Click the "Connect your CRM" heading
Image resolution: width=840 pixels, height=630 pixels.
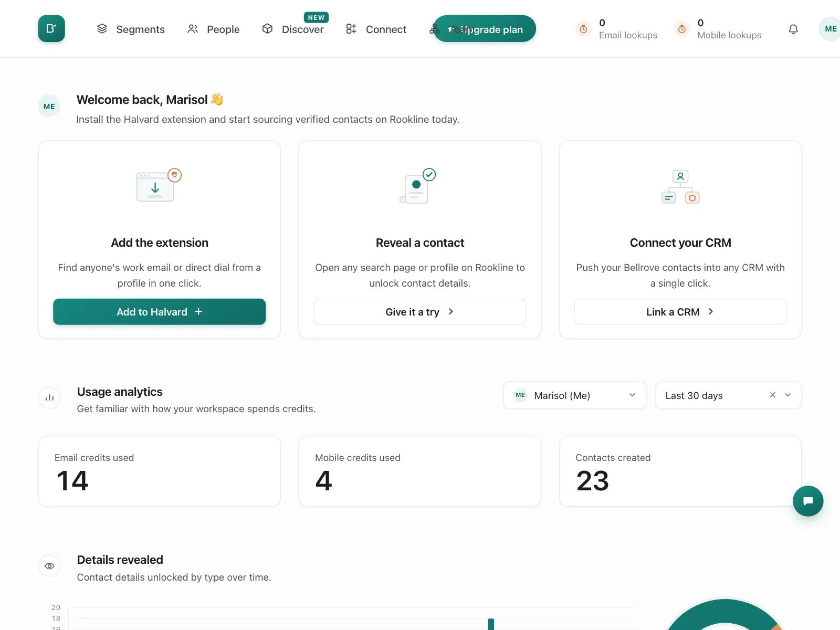click(680, 243)
